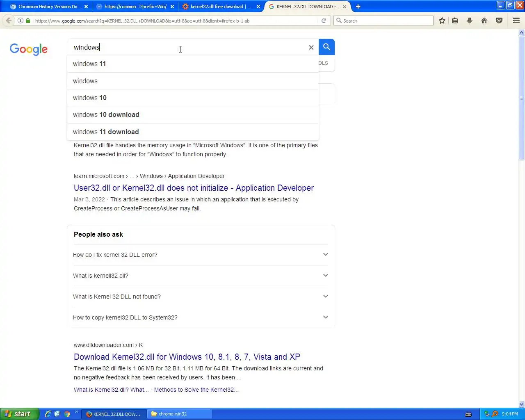Open the site information (i) icon
The width and height of the screenshot is (525, 420).
(x=20, y=21)
